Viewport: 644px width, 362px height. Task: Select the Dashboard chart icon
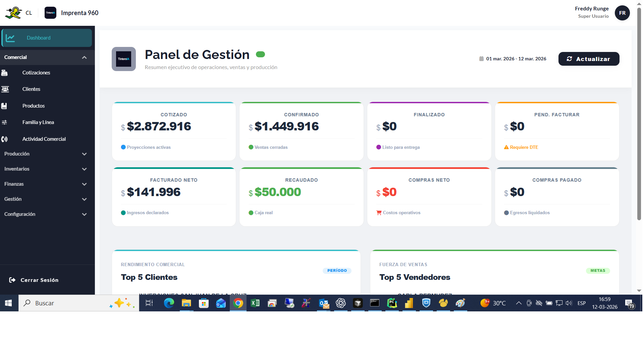click(10, 38)
